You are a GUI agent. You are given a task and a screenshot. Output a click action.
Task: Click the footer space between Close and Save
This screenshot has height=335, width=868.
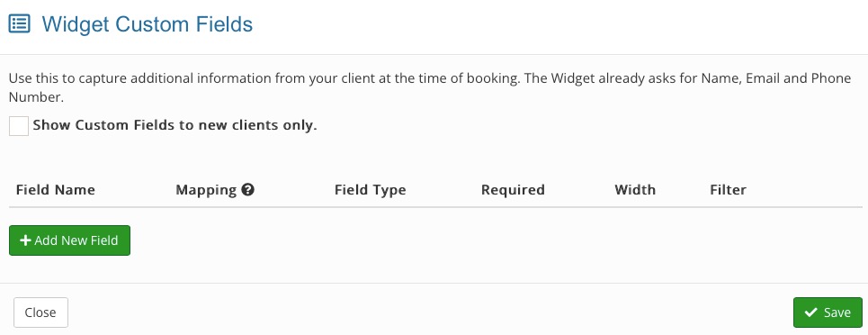click(431, 312)
